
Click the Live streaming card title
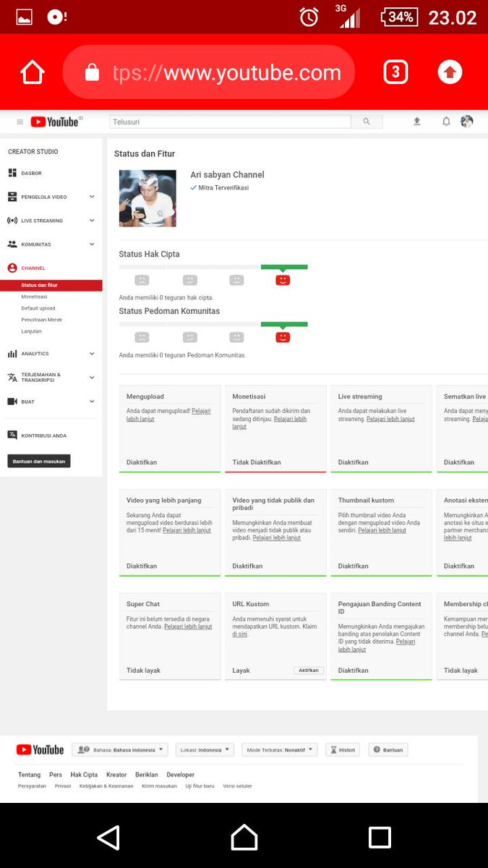(x=360, y=396)
